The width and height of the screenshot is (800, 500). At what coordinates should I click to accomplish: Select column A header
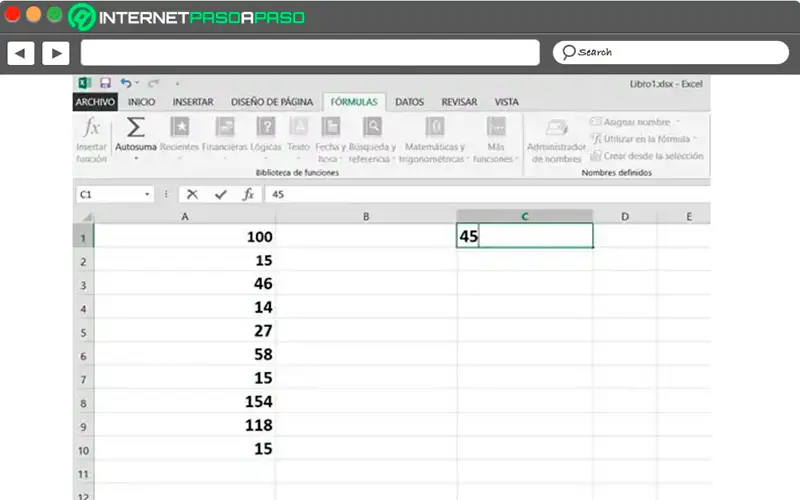coord(185,217)
